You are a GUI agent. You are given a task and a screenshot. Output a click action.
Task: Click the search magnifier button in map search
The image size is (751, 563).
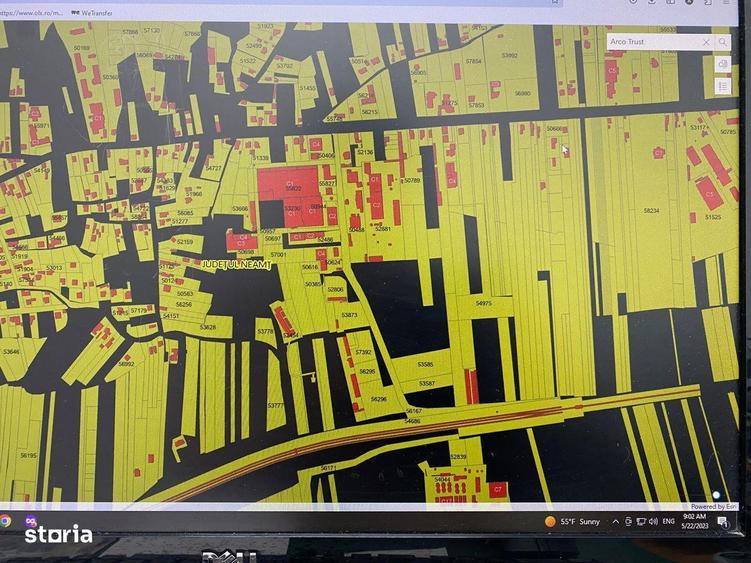point(722,42)
